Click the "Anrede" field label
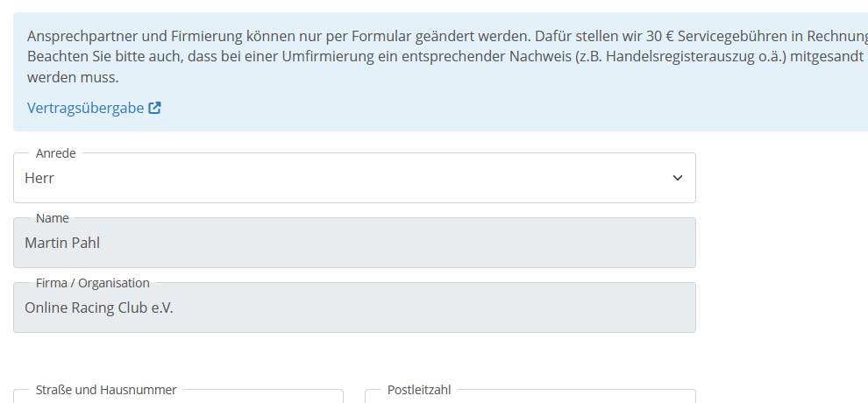This screenshot has width=868, height=403. click(x=56, y=153)
